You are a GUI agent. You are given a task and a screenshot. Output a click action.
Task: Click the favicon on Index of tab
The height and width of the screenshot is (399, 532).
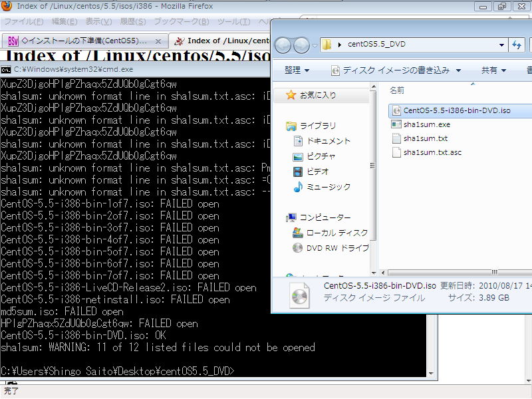pyautogui.click(x=179, y=41)
